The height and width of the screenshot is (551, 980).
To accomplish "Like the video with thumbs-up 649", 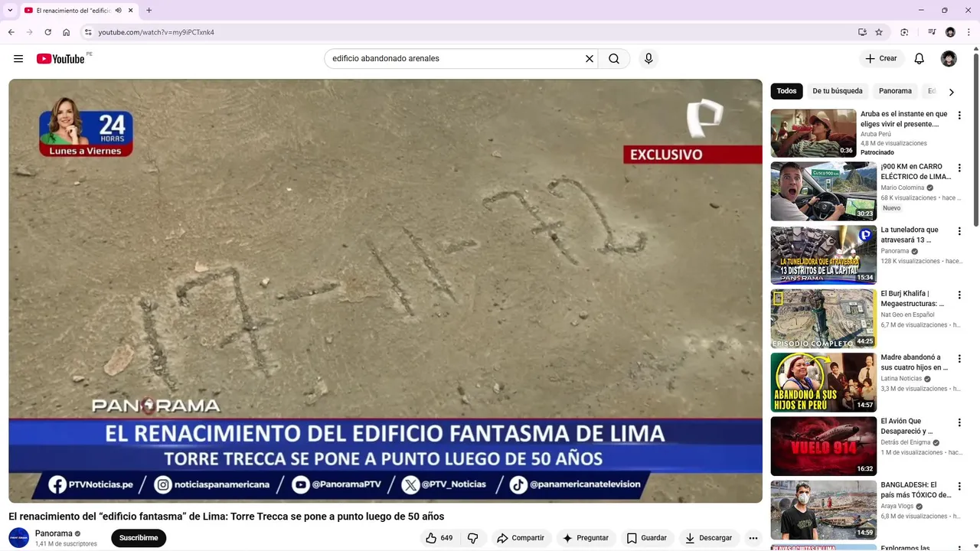I will coord(439,538).
